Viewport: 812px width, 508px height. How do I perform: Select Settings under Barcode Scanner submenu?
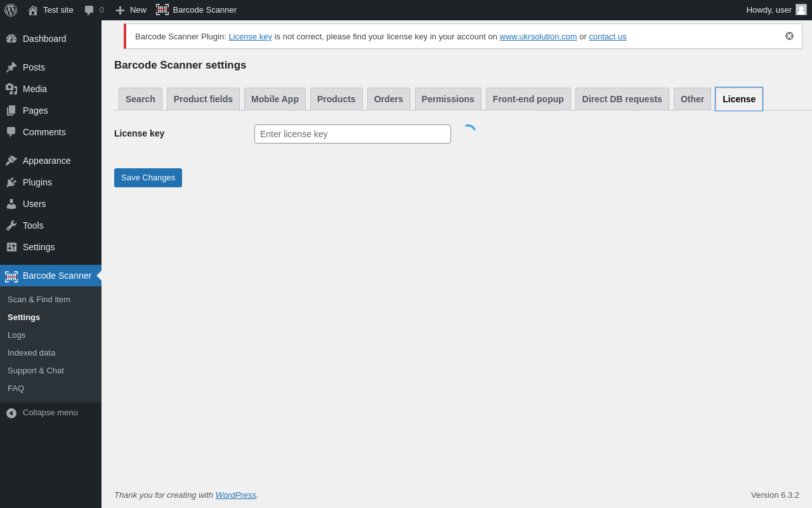(x=23, y=317)
